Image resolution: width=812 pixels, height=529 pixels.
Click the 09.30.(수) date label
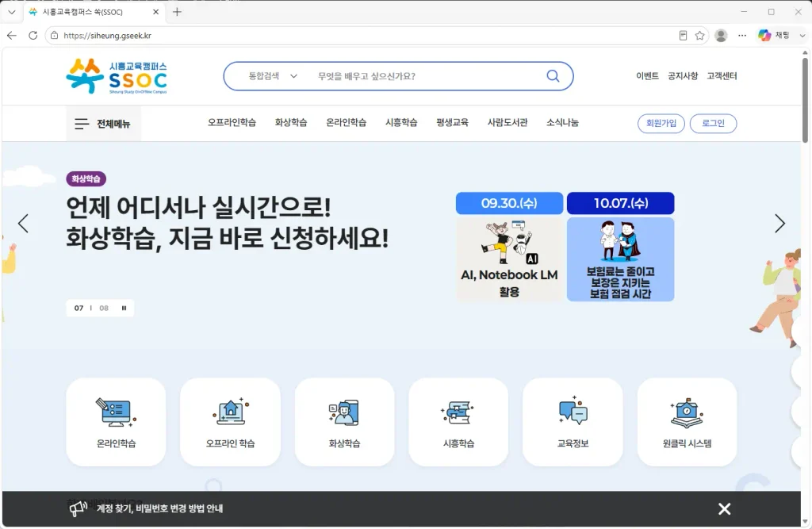510,203
